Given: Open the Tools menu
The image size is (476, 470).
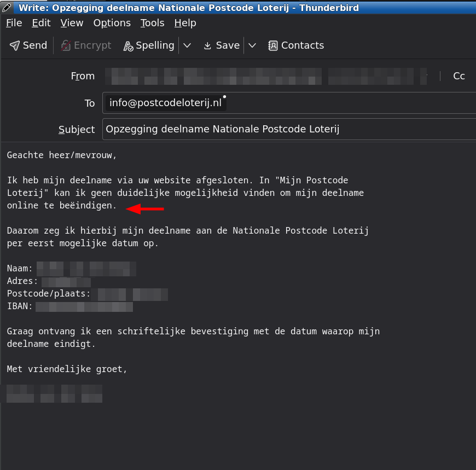Looking at the screenshot, I should (x=152, y=23).
